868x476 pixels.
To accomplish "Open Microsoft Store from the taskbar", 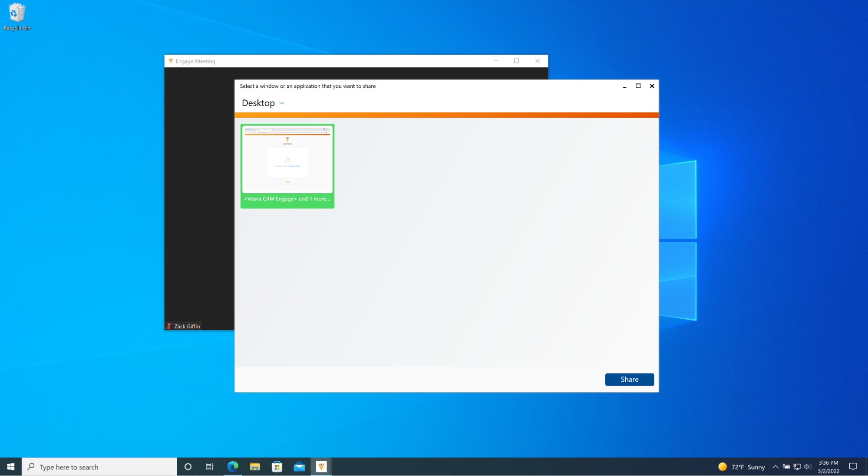I will click(x=277, y=467).
